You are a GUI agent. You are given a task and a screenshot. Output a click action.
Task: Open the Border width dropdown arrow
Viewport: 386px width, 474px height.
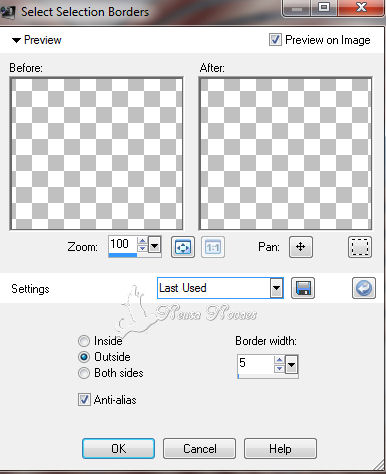pos(292,365)
